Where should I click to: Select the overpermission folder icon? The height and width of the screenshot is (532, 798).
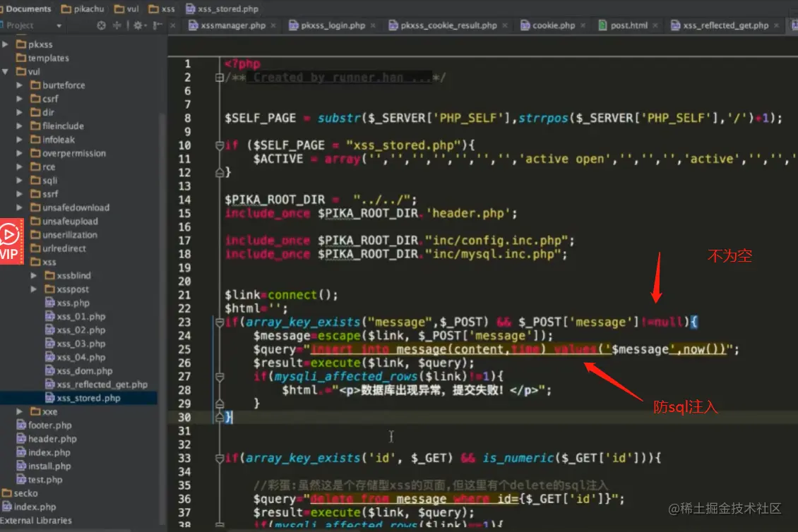(35, 153)
